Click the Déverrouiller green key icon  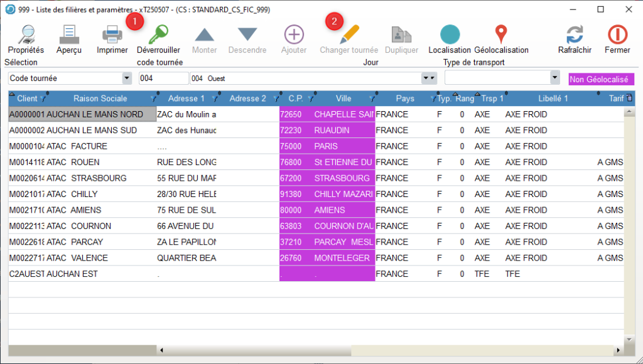[x=158, y=38]
